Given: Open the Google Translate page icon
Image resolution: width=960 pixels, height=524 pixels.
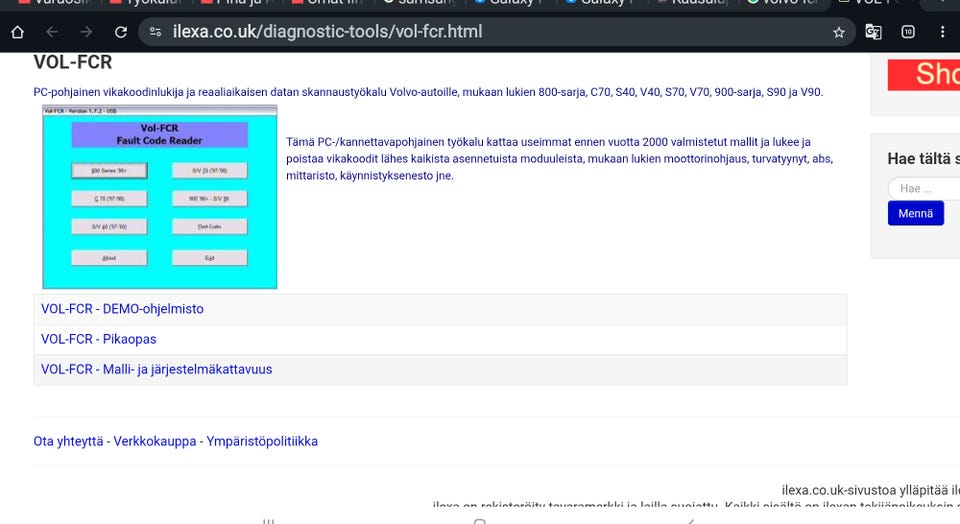Looking at the screenshot, I should 873,32.
